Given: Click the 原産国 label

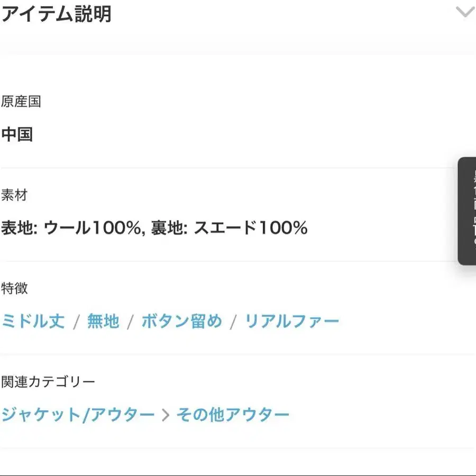Looking at the screenshot, I should (21, 102).
